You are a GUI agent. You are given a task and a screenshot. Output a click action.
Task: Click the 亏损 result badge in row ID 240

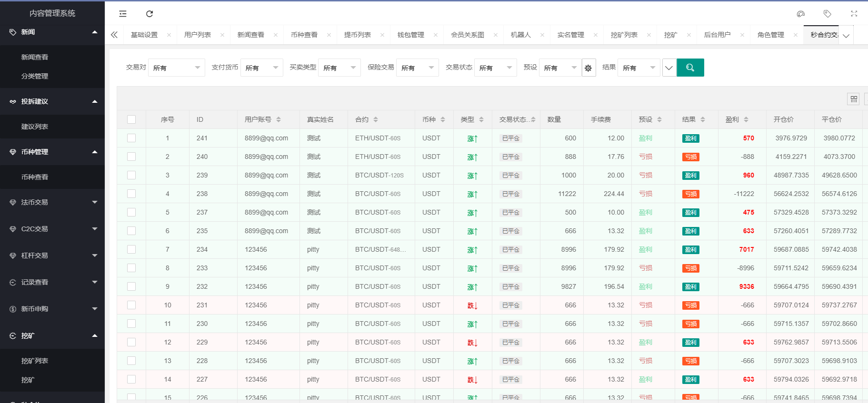691,157
